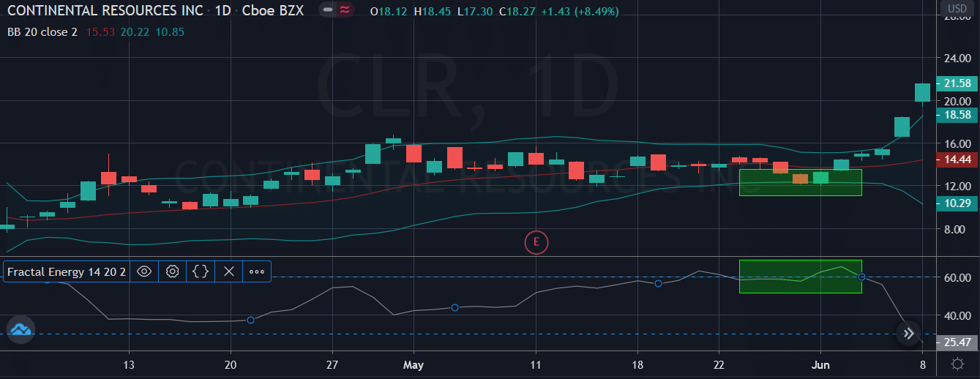This screenshot has height=379, width=980.
Task: Click the earnings E marker
Action: 536,241
